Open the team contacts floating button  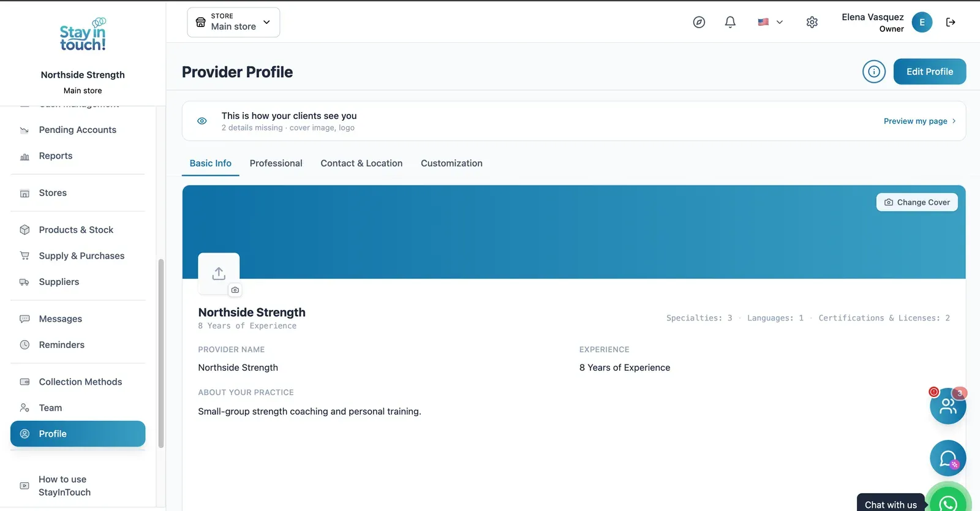(948, 406)
